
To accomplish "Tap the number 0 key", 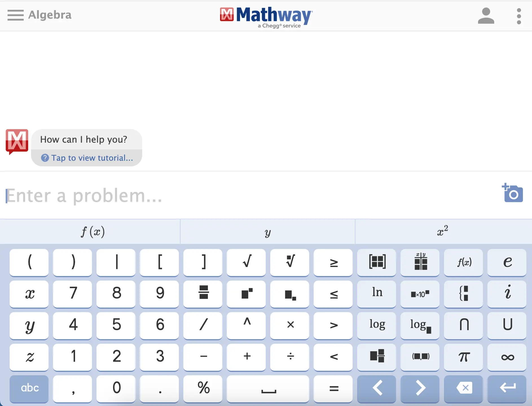I will (116, 389).
